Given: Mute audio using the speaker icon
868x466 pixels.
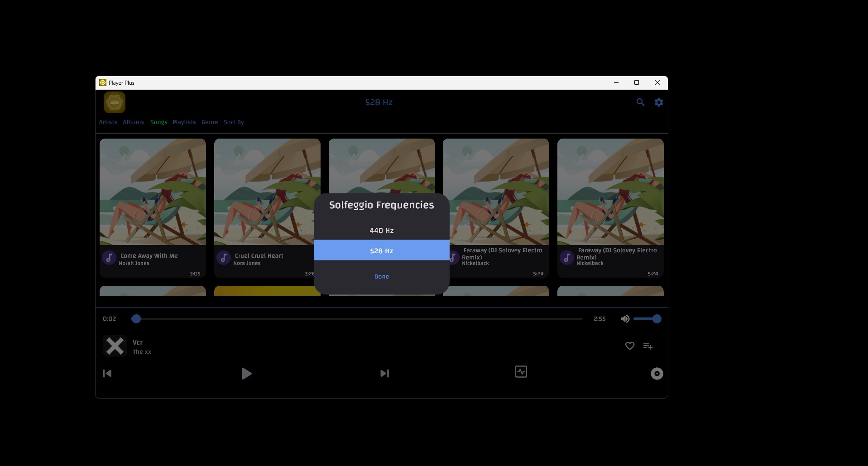Looking at the screenshot, I should pyautogui.click(x=625, y=319).
